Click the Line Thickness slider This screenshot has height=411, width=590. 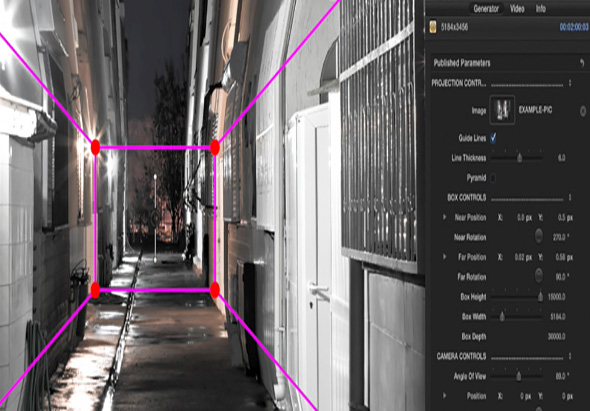tap(517, 158)
